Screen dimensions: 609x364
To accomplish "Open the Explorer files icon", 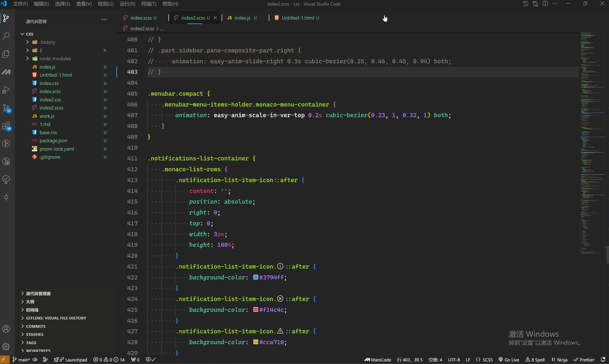I will [6, 54].
